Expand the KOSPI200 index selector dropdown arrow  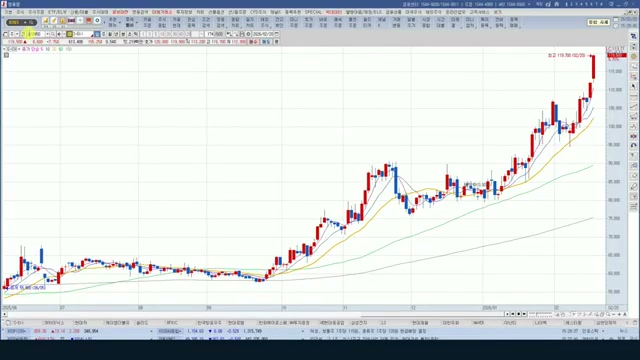tap(151, 331)
